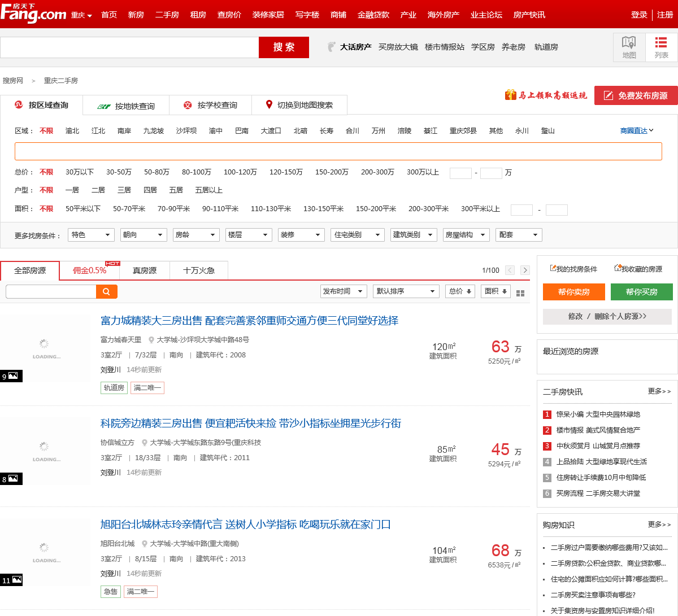Click the minimum total price input
This screenshot has width=678, height=616.
coord(460,173)
